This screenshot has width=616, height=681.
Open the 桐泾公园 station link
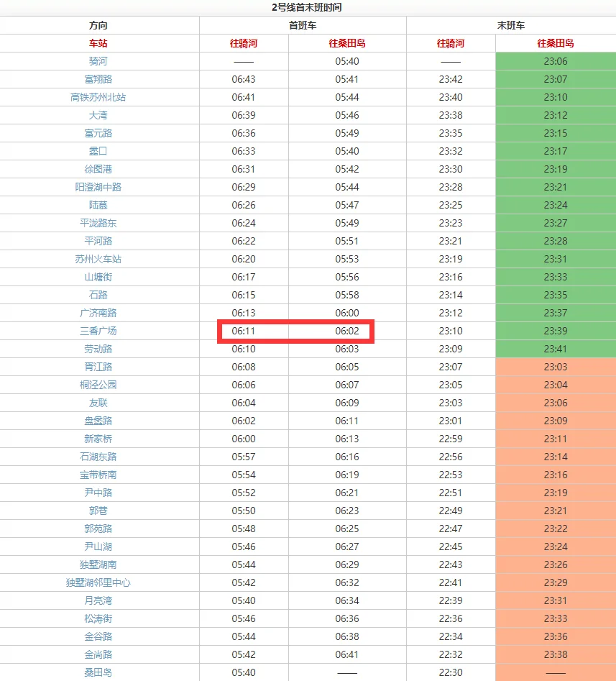[98, 385]
